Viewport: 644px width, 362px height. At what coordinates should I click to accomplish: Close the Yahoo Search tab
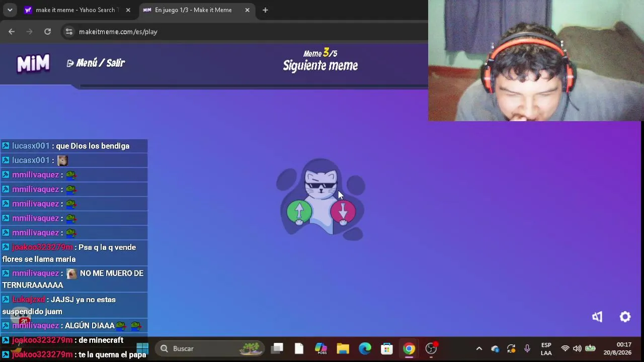[128, 10]
